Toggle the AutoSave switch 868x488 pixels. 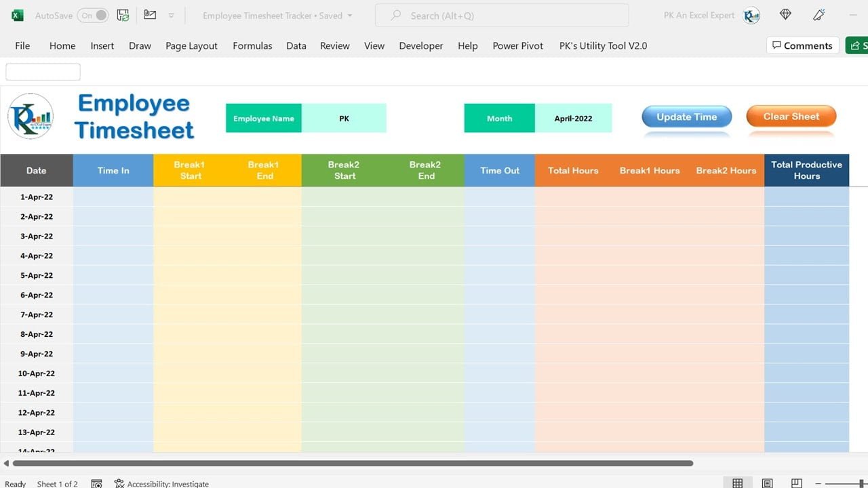coord(93,15)
